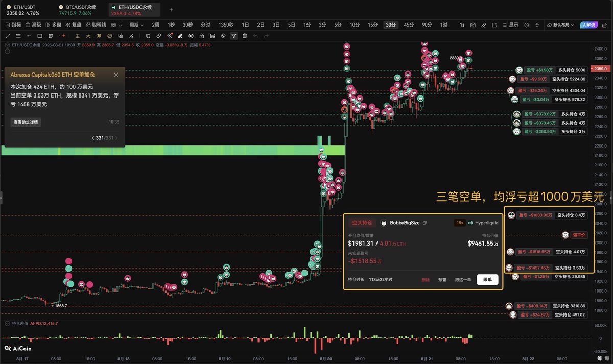Open the 高级 advanced tools
This screenshot has height=364, width=613.
pos(33,25)
